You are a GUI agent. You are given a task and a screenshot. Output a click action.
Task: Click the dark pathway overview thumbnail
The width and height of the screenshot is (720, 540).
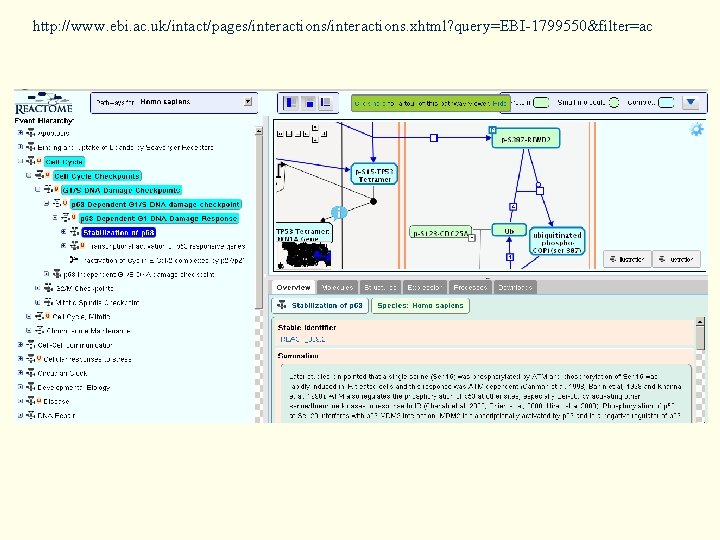click(x=304, y=254)
